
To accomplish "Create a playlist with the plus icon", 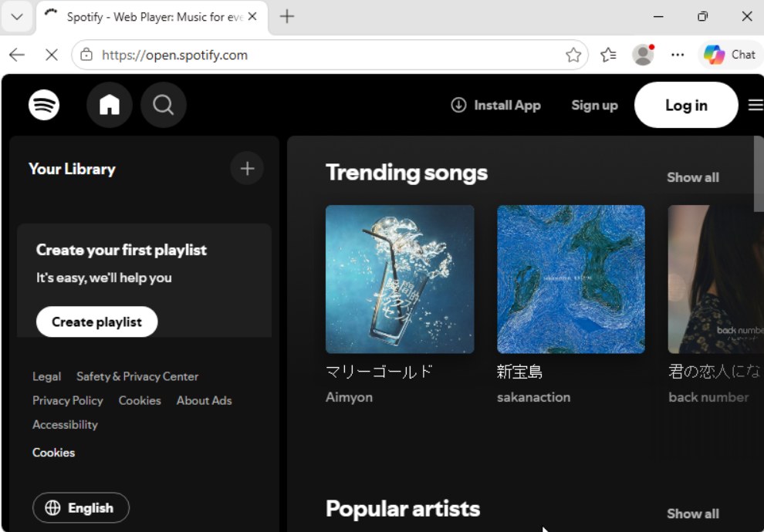I will pos(247,168).
